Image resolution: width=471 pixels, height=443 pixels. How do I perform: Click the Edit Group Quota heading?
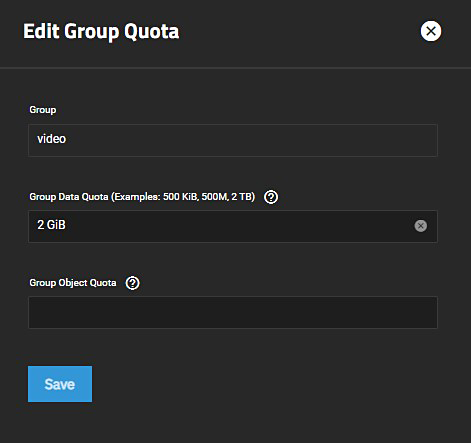click(x=101, y=32)
